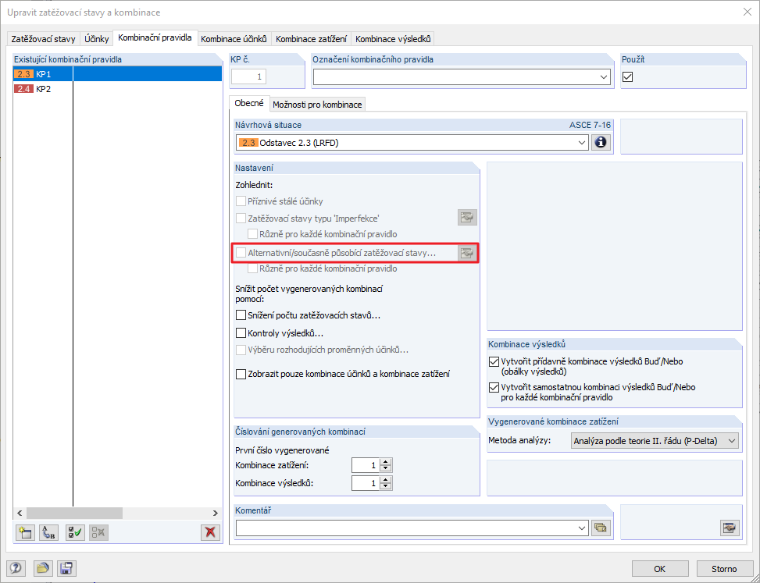Screen dimensions: 760x583
Task: Click the save diskette icon at bottom
Action: 66,568
